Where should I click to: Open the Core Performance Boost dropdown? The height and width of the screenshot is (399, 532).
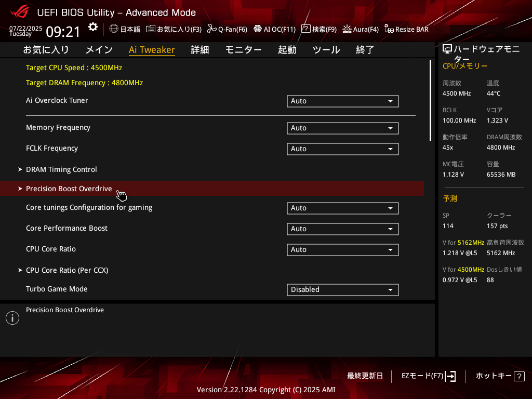click(x=343, y=229)
